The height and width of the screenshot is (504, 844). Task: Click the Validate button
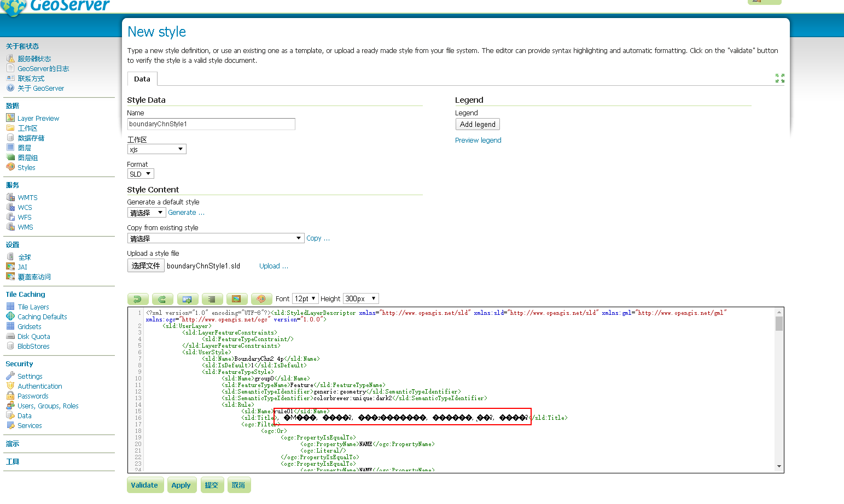(144, 485)
